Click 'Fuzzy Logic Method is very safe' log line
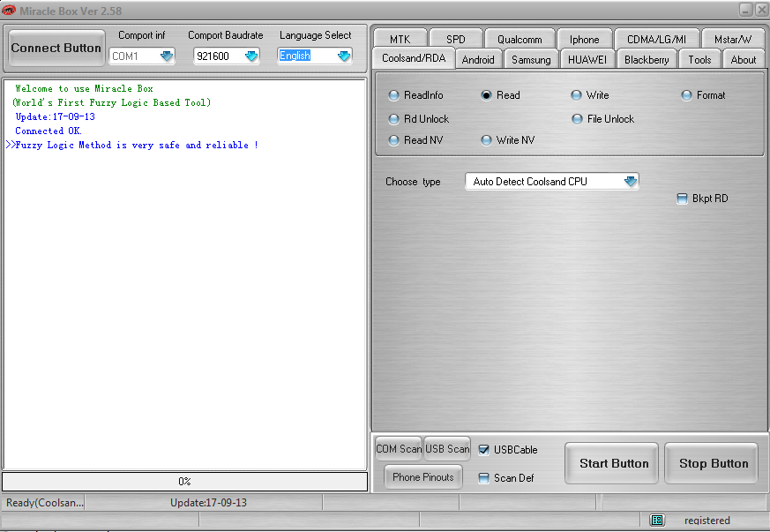This screenshot has height=532, width=770. point(131,145)
